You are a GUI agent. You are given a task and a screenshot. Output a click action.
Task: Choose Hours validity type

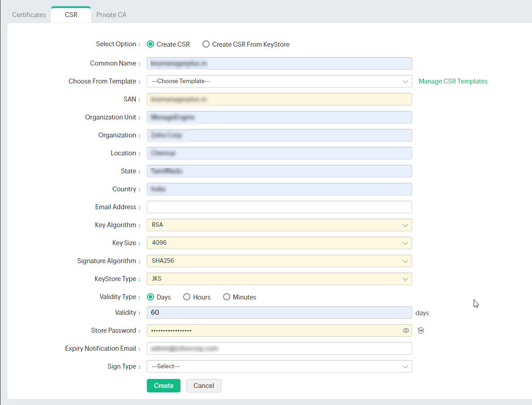pos(187,297)
